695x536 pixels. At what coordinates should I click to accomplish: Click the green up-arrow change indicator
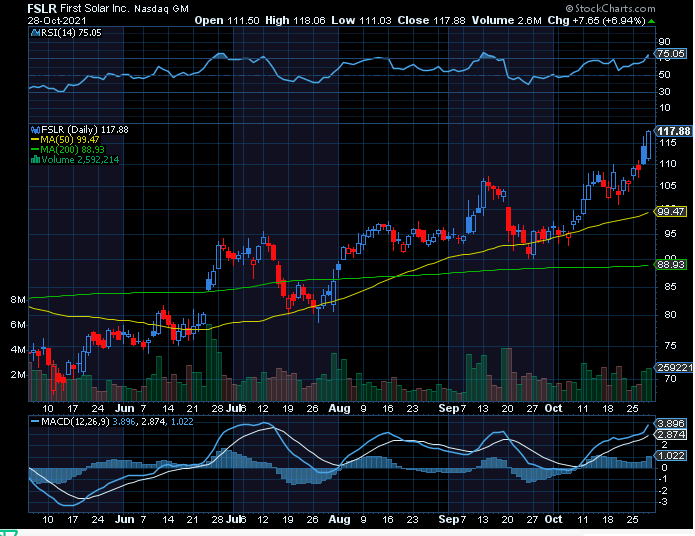coord(651,21)
